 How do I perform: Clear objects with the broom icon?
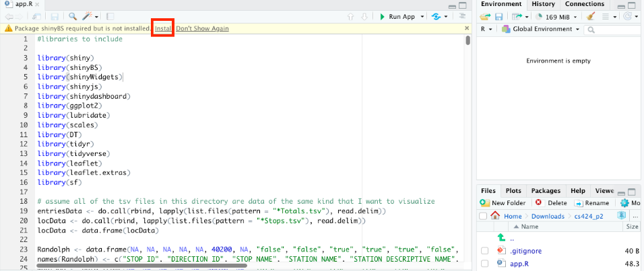pos(590,16)
